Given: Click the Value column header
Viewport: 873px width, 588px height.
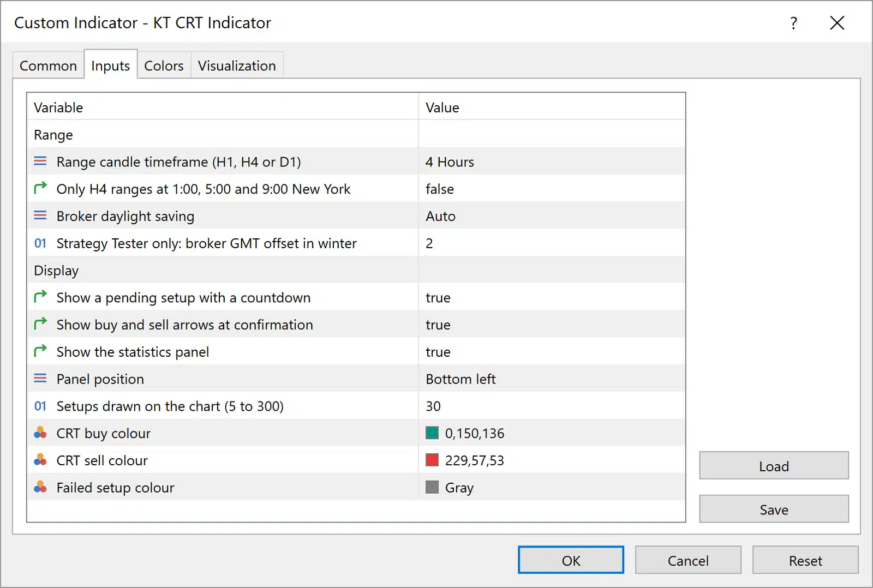Looking at the screenshot, I should (x=552, y=107).
